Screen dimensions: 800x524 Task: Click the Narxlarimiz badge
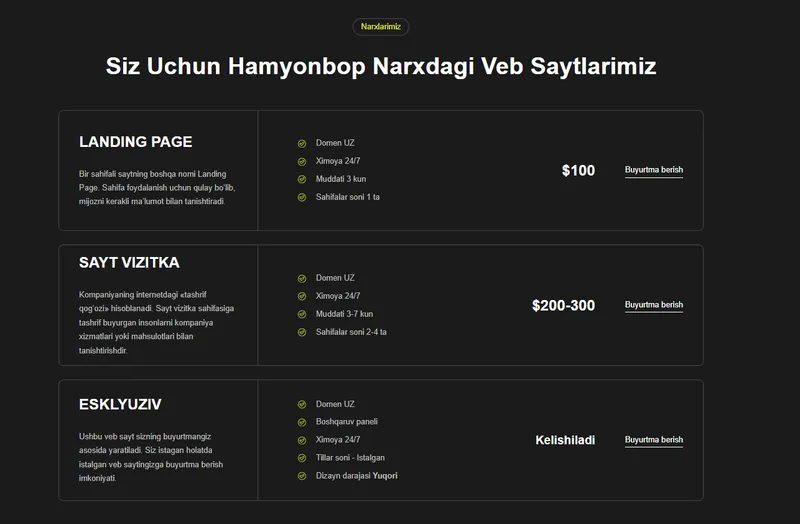(x=381, y=27)
